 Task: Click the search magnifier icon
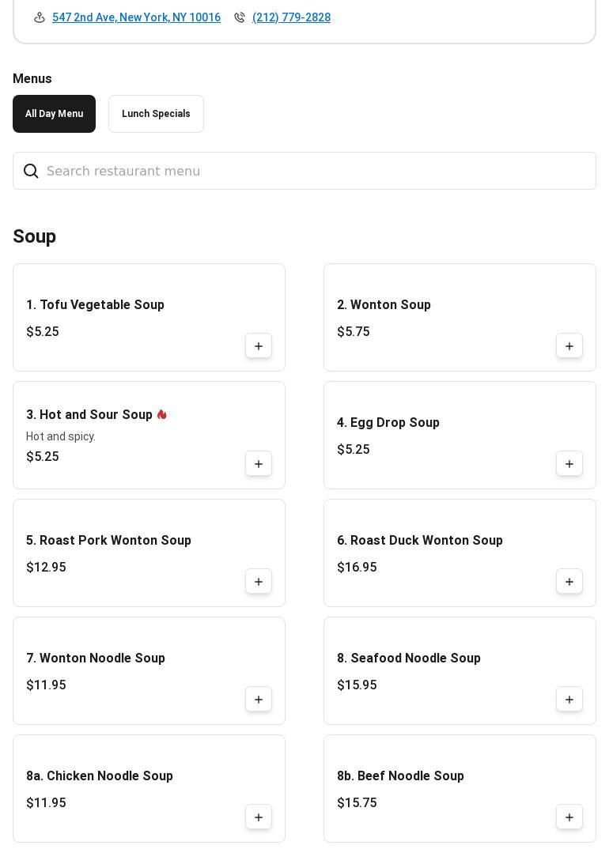(x=31, y=172)
